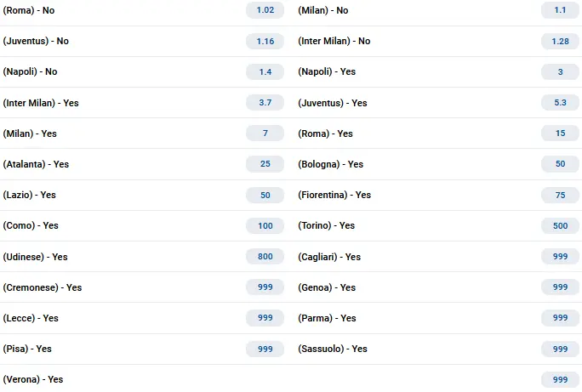Pick Cremonese Yes odds 999
The height and width of the screenshot is (392, 582).
[265, 287]
